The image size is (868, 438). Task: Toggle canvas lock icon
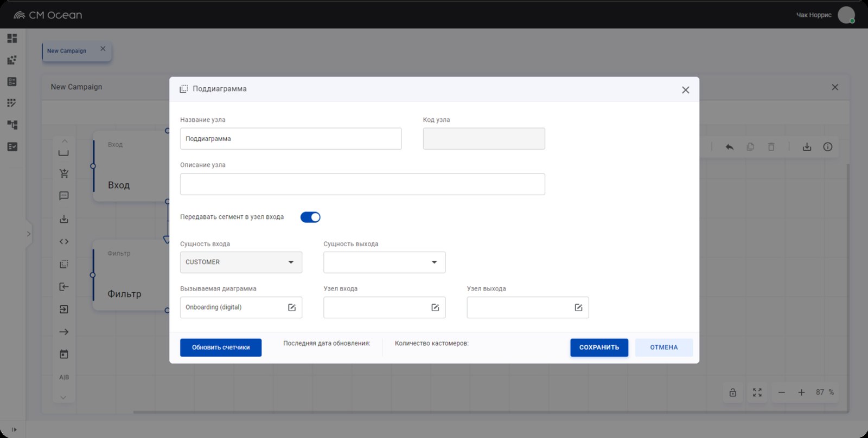(733, 392)
